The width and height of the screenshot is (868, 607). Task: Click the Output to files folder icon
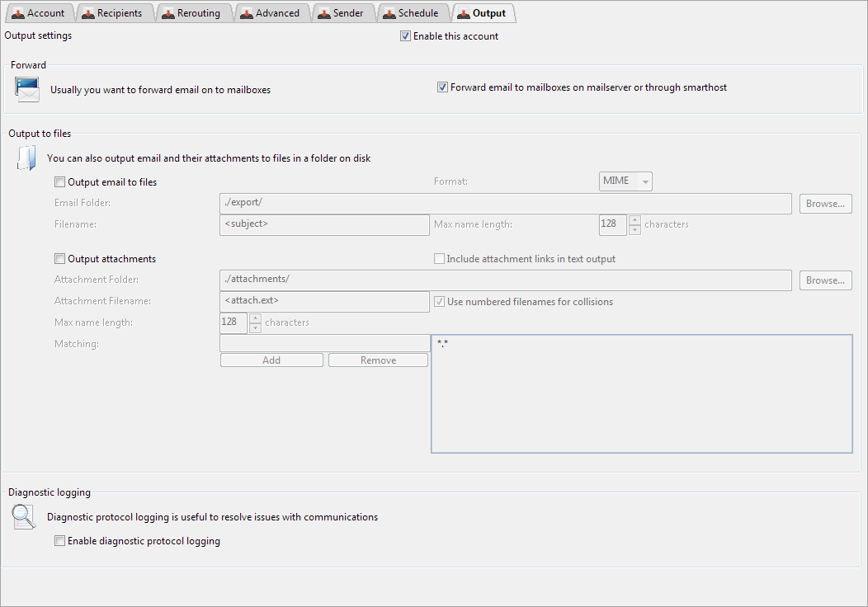(26, 158)
